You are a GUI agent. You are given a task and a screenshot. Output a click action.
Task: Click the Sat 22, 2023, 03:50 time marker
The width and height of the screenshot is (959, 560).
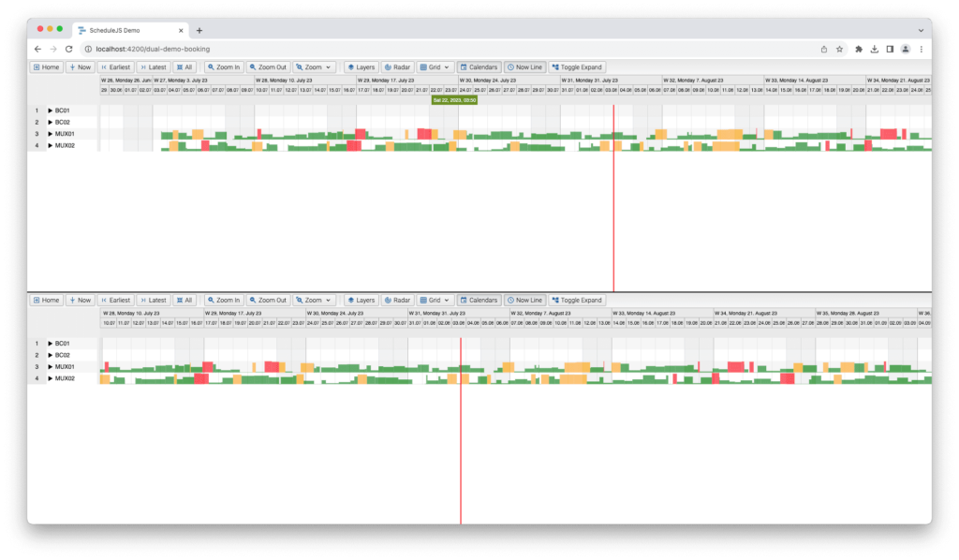(x=456, y=97)
